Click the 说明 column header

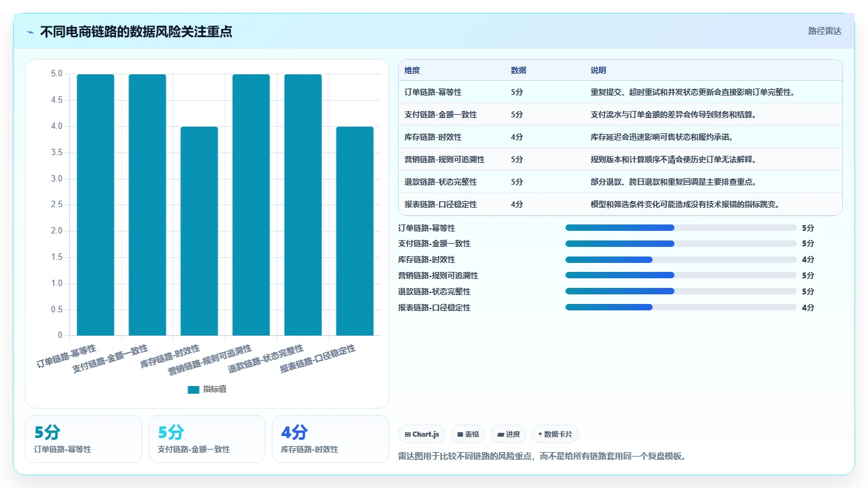[x=598, y=71]
